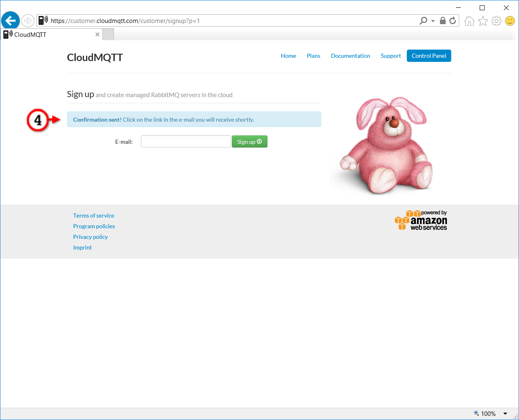Screen dimensions: 519x420
Task: Minimize the browser window
Action: pyautogui.click(x=458, y=7)
